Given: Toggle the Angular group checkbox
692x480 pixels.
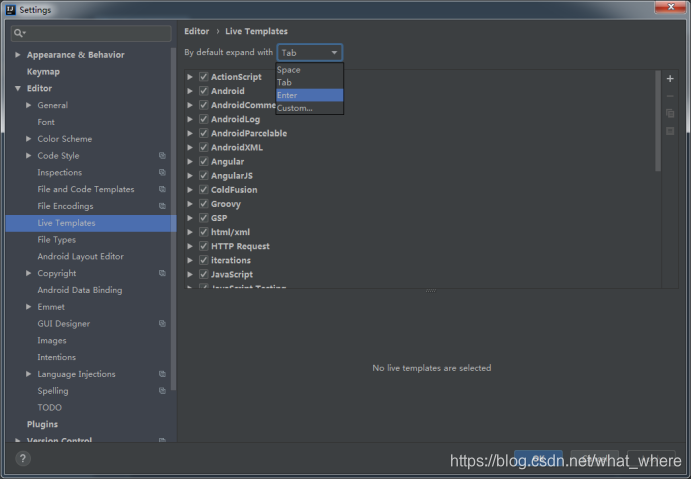Looking at the screenshot, I should click(203, 161).
